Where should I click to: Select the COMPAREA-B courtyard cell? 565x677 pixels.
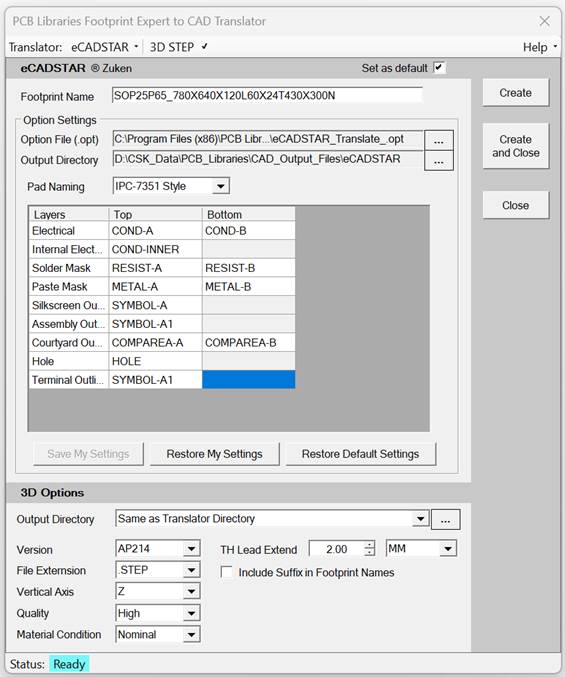tap(249, 342)
